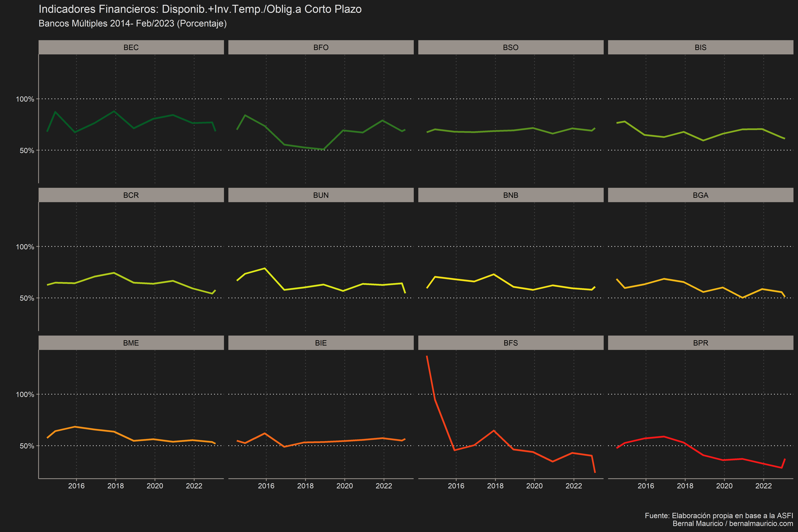This screenshot has height=532, width=798.
Task: Click 2022 label under BME panel
Action: coord(194,486)
